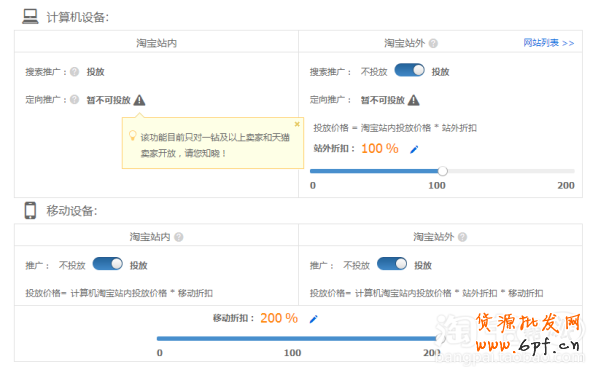
Task: Click help icon beside 搜索推广 in 淘宝站内
Action: point(75,72)
